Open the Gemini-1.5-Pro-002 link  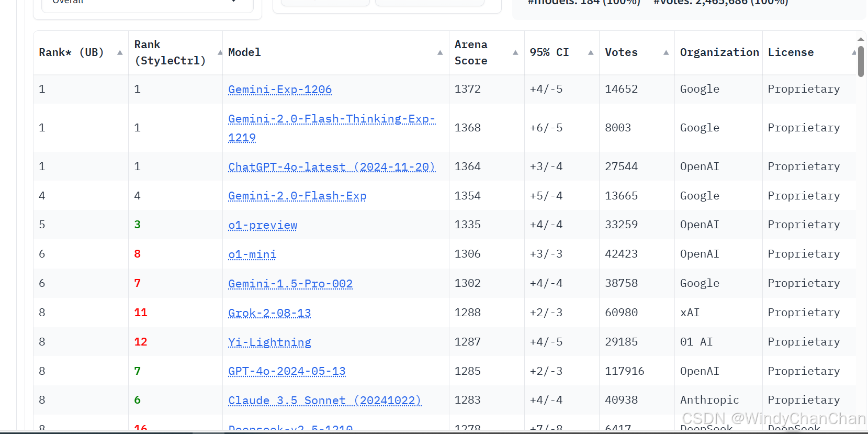pos(290,284)
